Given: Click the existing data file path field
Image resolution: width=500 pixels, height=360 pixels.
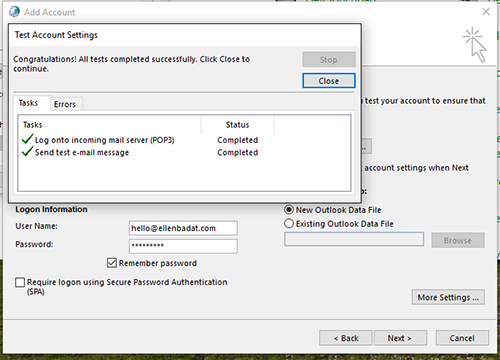Looking at the screenshot, I should click(354, 239).
